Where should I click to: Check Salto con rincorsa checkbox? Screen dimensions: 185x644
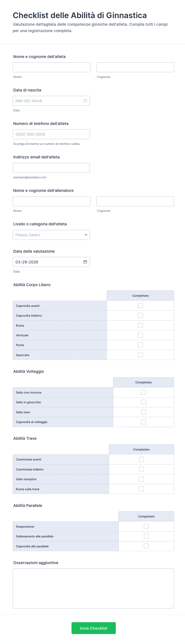pos(144,392)
